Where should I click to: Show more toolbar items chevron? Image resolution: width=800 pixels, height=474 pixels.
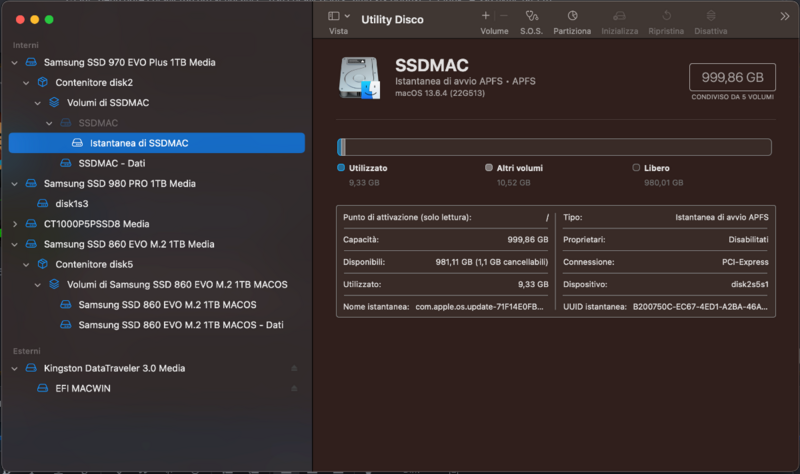point(784,16)
